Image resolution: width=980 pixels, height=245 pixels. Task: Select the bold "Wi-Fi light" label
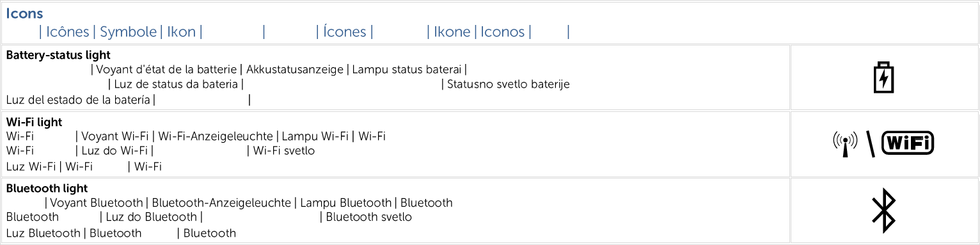(34, 122)
